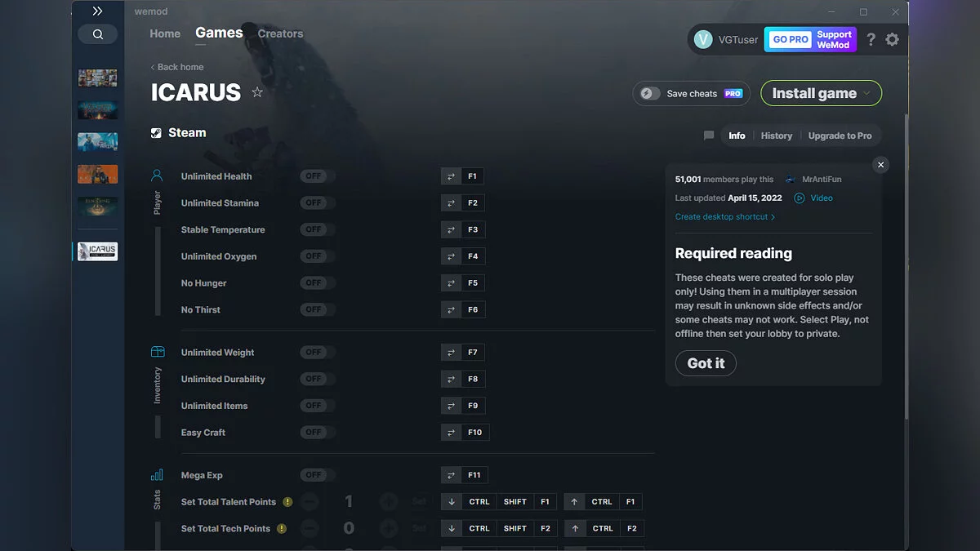Click the swap hotkey icon for Stable Temperature
Screen dimensions: 980x551
pos(451,229)
